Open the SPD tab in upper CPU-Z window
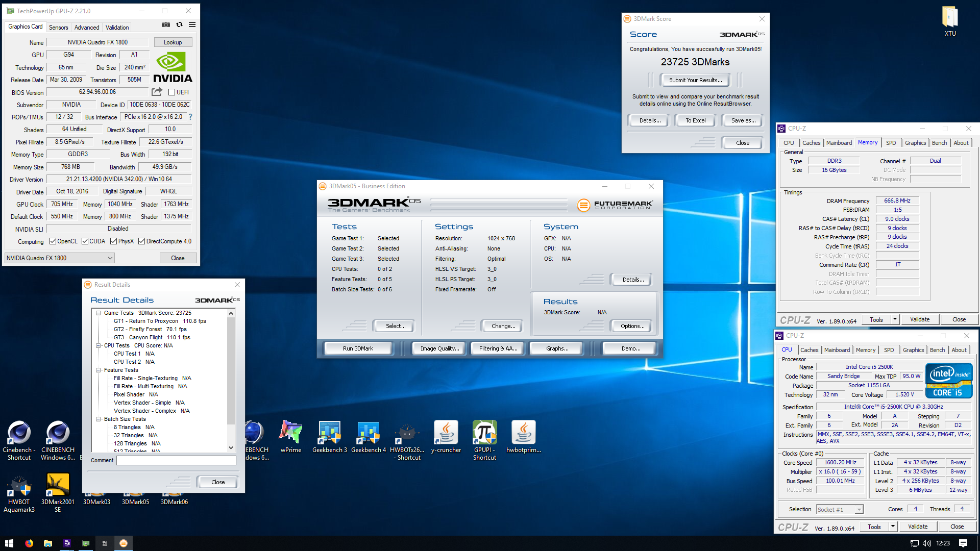Viewport: 980px width, 551px height. click(x=891, y=143)
